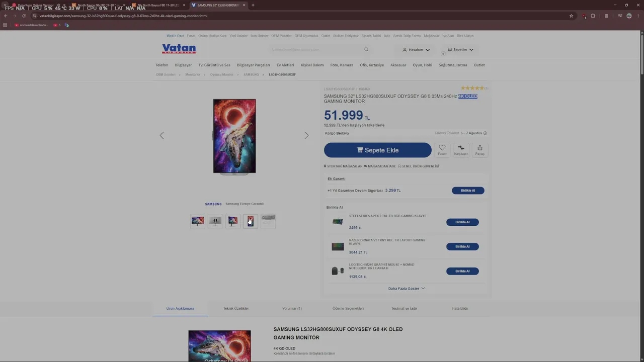This screenshot has height=362, width=644.
Task: Open the Aksesuar menu
Action: point(398,65)
